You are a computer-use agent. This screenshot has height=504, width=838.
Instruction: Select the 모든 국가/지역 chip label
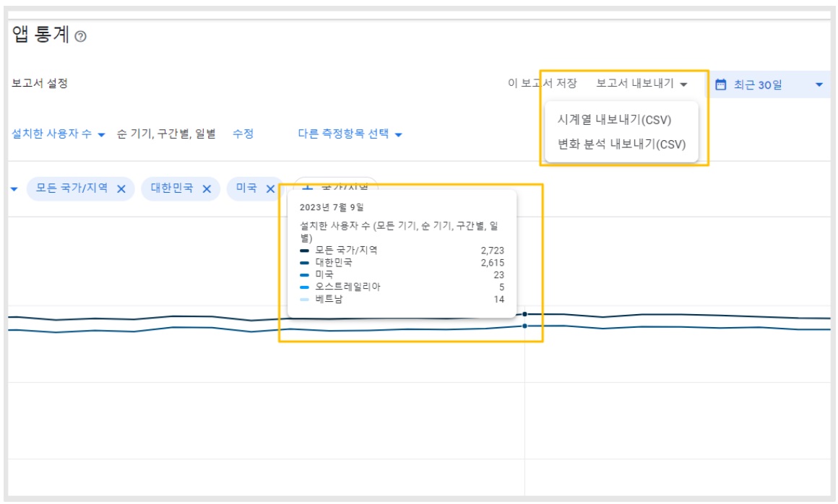point(72,188)
